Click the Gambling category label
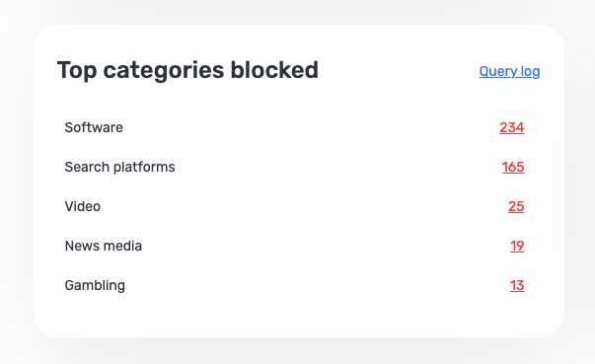 [x=95, y=285]
